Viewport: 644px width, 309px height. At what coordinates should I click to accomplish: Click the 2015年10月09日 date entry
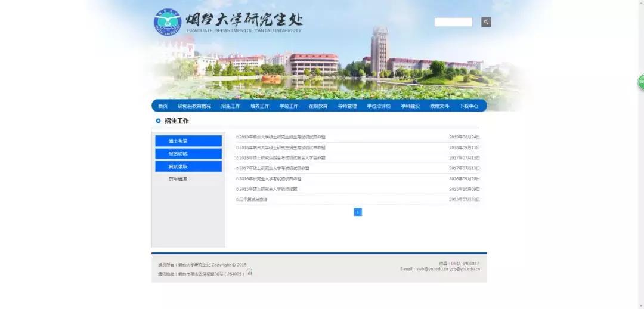click(x=465, y=189)
